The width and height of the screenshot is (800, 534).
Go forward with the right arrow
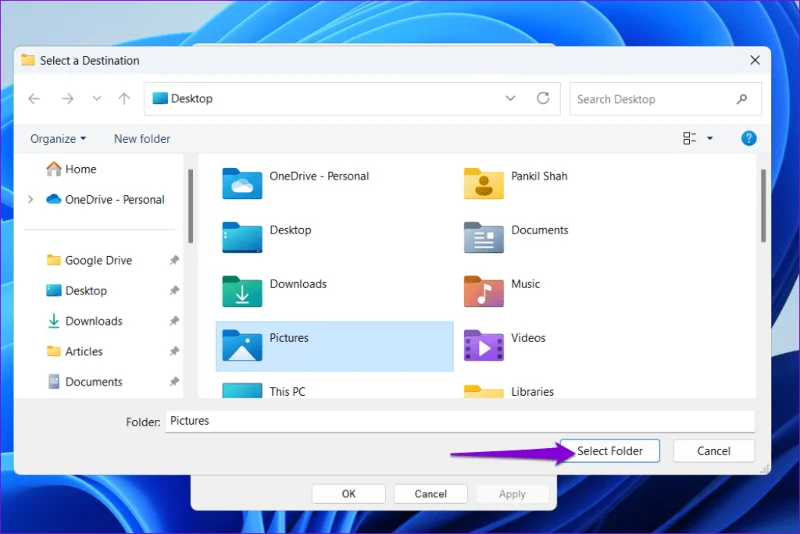pyautogui.click(x=67, y=98)
